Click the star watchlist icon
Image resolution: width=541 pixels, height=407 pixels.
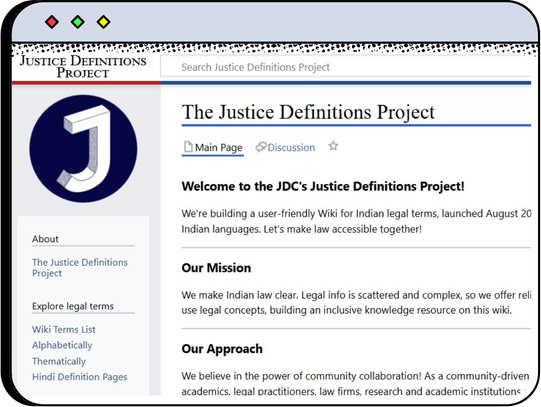point(333,146)
